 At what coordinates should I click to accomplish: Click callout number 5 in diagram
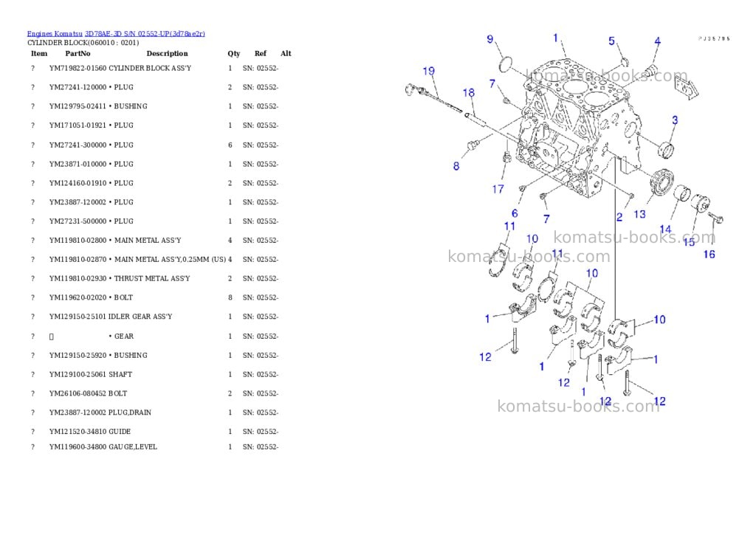pos(611,41)
